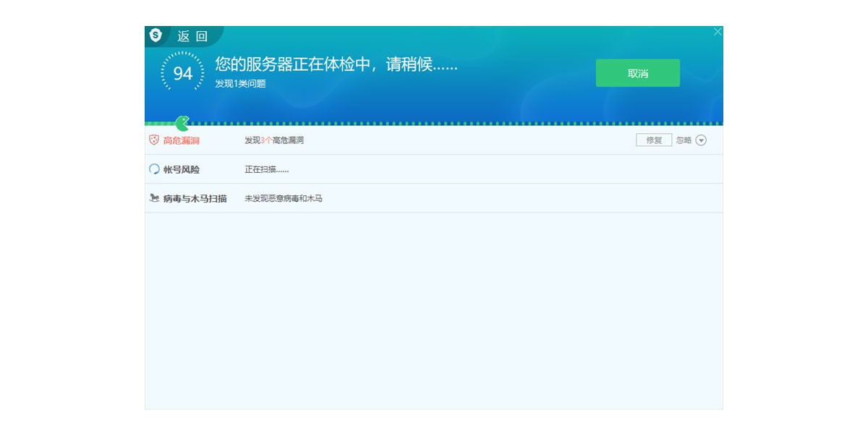Viewport: 868px width, 434px height.
Task: Click the green pac-man progress marker
Action: tap(182, 124)
